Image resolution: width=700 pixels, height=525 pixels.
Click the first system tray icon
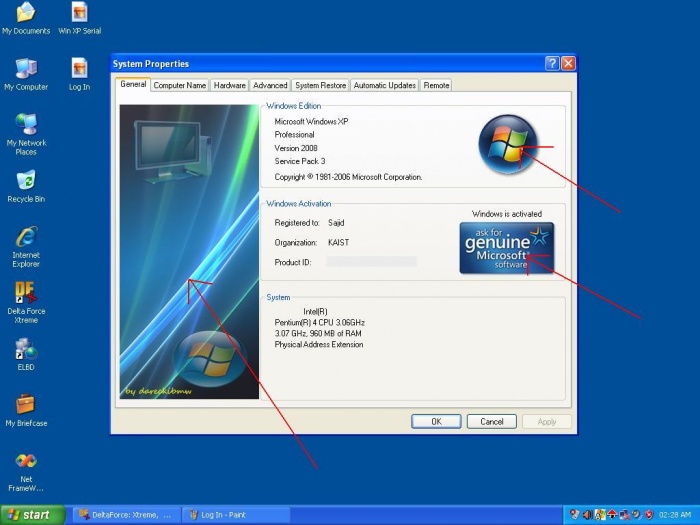pyautogui.click(x=575, y=515)
